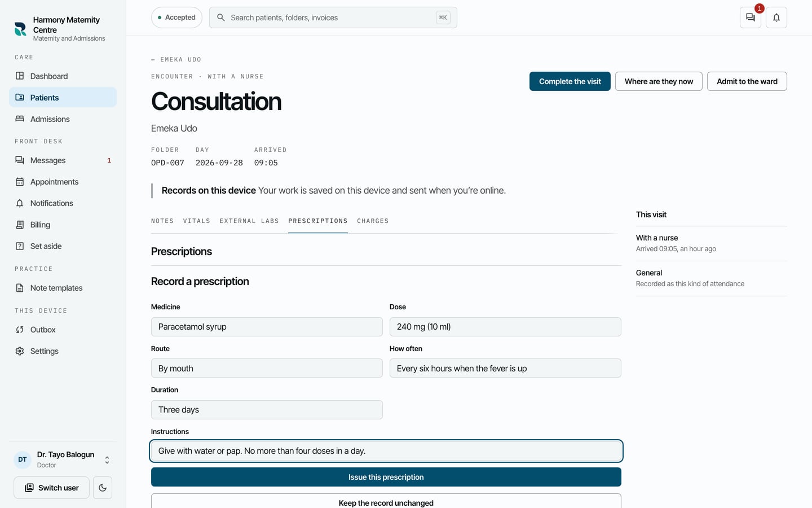
Task: Click Complete the visit
Action: (x=570, y=81)
